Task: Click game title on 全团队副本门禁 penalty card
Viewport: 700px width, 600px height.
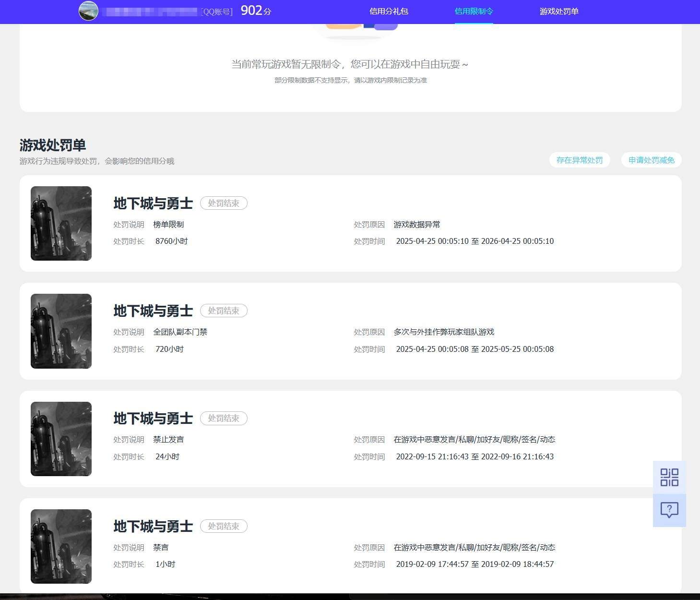Action: pos(153,311)
